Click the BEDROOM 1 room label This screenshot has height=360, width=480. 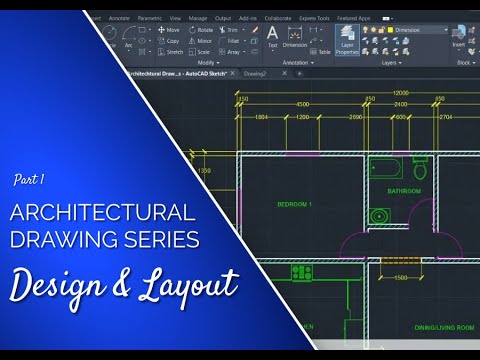click(x=295, y=204)
